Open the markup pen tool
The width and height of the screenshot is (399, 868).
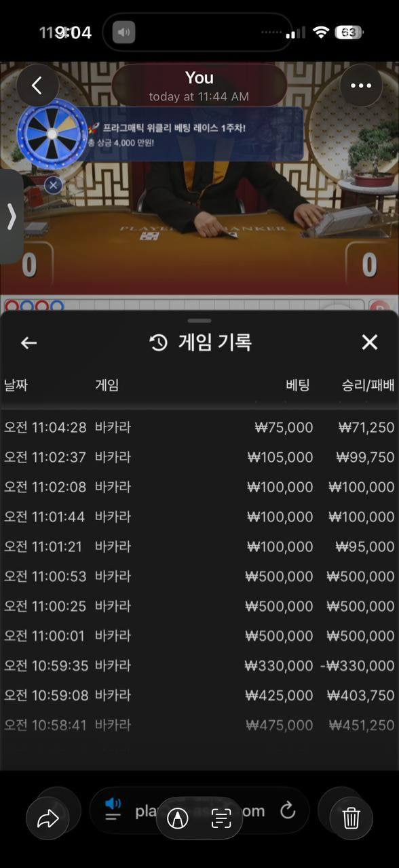177,818
